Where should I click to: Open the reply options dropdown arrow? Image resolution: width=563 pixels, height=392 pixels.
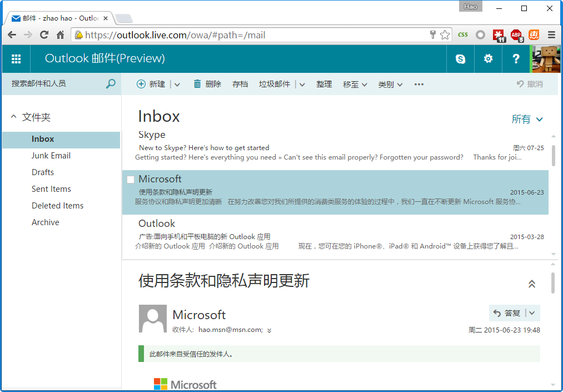pyautogui.click(x=532, y=313)
